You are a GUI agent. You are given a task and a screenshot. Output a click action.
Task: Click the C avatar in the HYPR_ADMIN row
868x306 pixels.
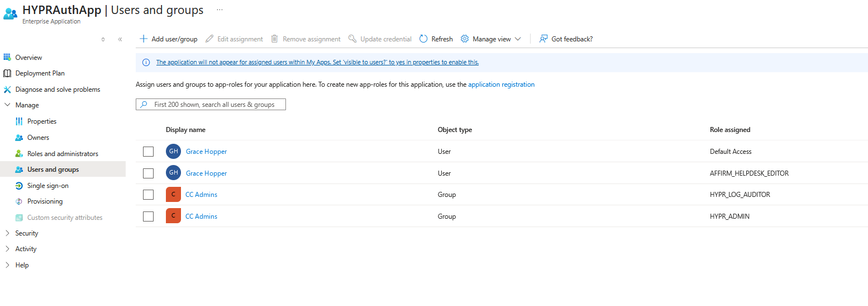click(x=173, y=216)
